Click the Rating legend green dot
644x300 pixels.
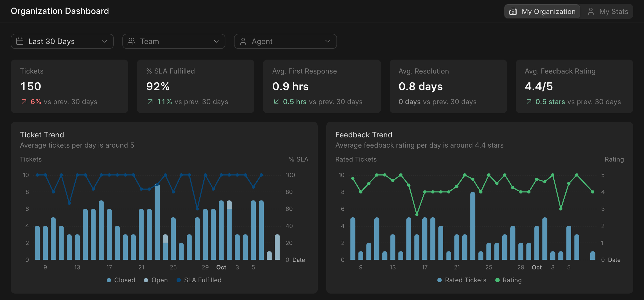click(x=497, y=280)
